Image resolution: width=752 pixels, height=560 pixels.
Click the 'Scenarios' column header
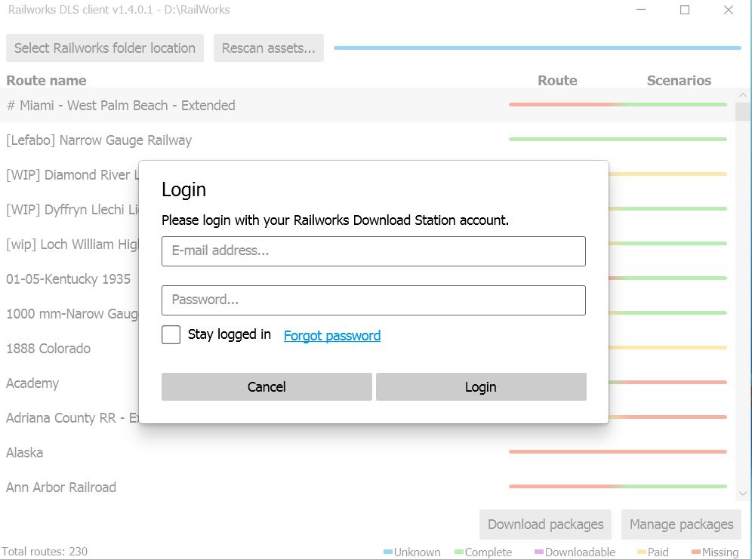[679, 80]
